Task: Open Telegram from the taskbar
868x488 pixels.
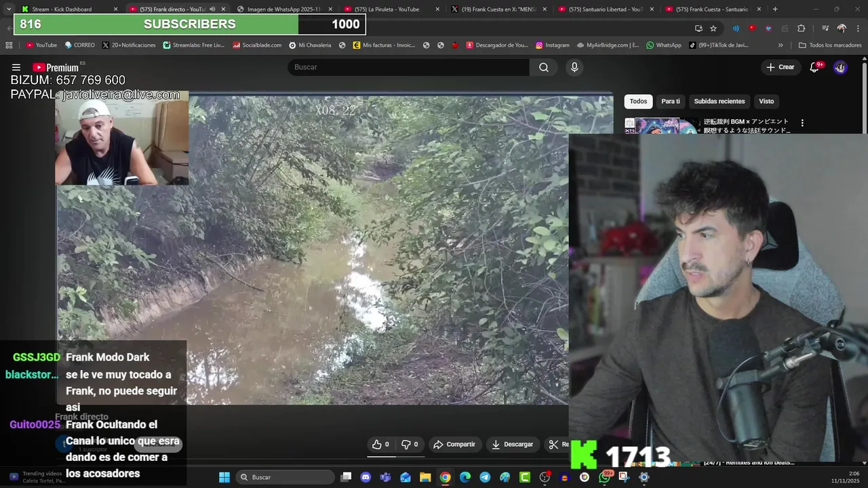Action: (485, 477)
